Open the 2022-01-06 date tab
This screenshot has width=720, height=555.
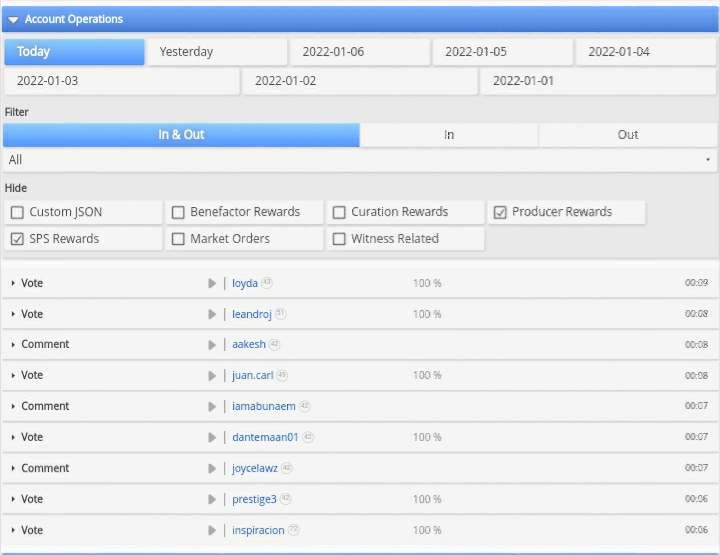[x=360, y=52]
